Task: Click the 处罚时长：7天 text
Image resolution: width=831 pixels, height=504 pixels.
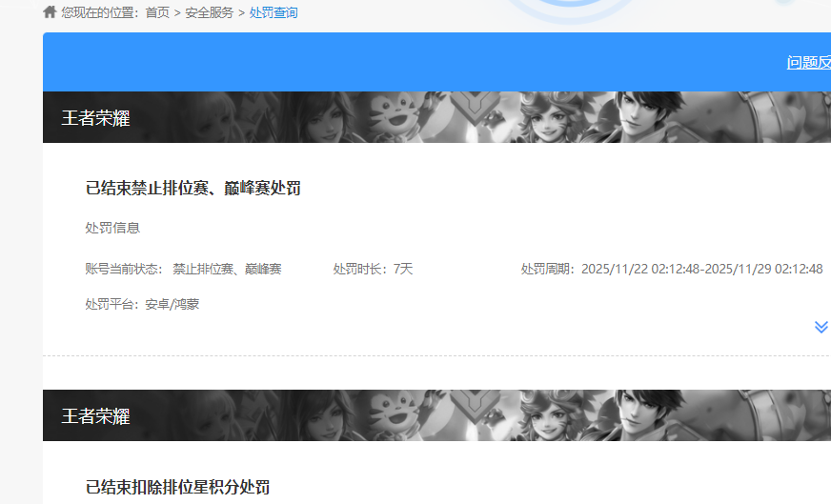Action: 373,270
